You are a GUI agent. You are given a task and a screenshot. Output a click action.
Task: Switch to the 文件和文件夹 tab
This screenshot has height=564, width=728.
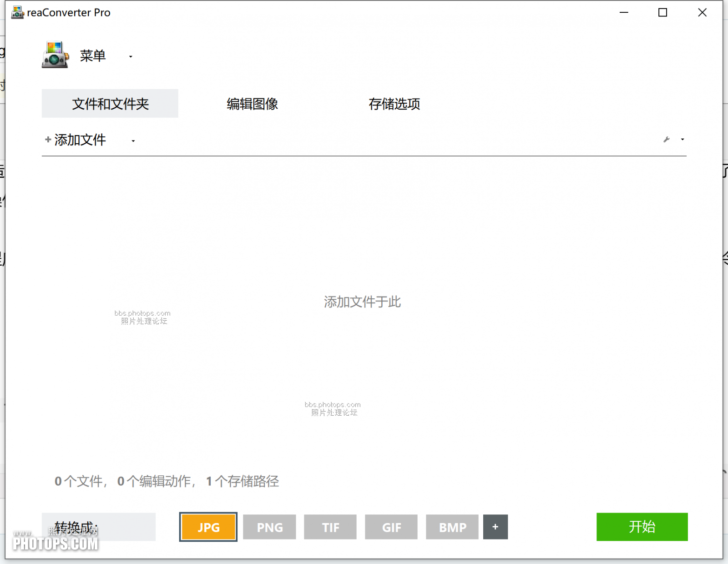pyautogui.click(x=110, y=104)
